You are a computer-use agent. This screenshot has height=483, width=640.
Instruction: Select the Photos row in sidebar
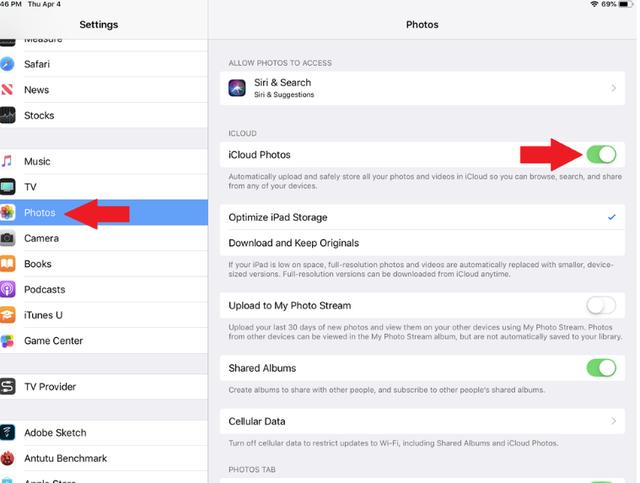(x=104, y=212)
